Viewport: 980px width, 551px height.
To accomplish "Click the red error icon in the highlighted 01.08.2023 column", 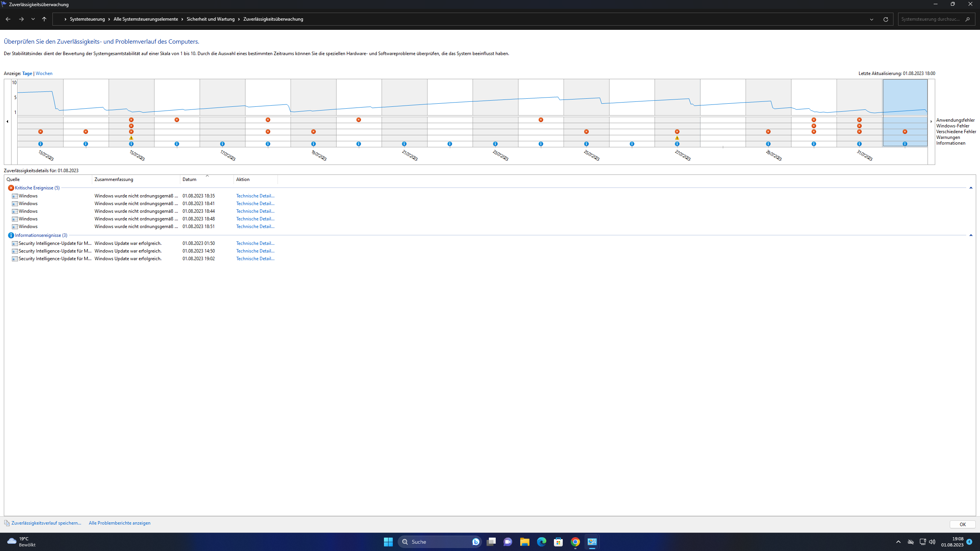I will 905,132.
